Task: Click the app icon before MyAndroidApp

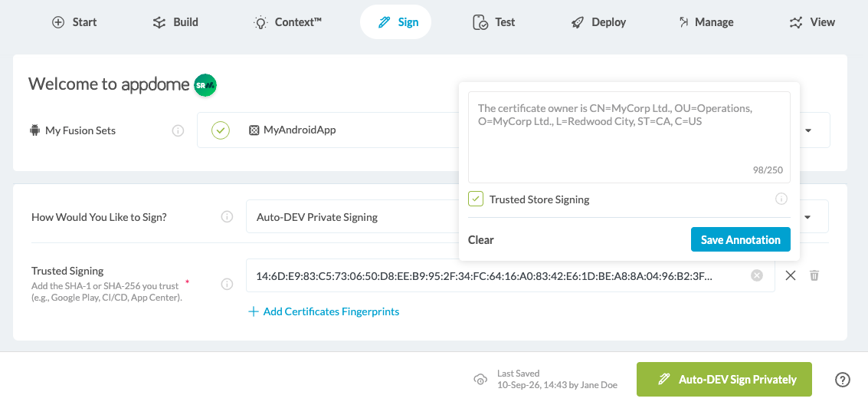Action: tap(254, 130)
